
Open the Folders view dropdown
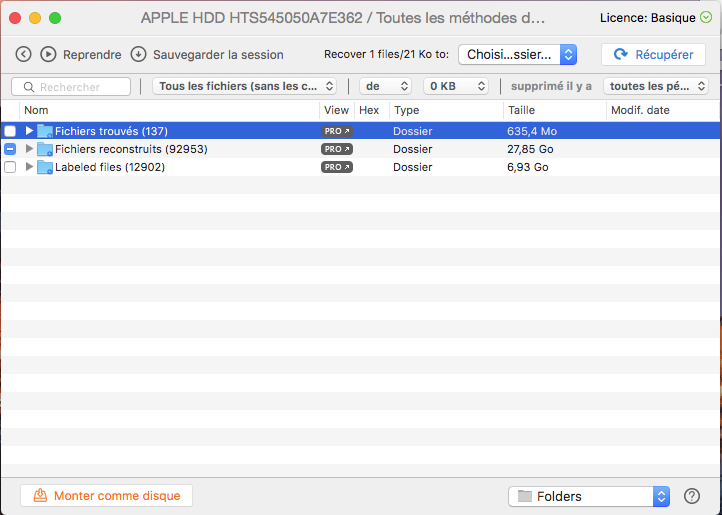589,496
